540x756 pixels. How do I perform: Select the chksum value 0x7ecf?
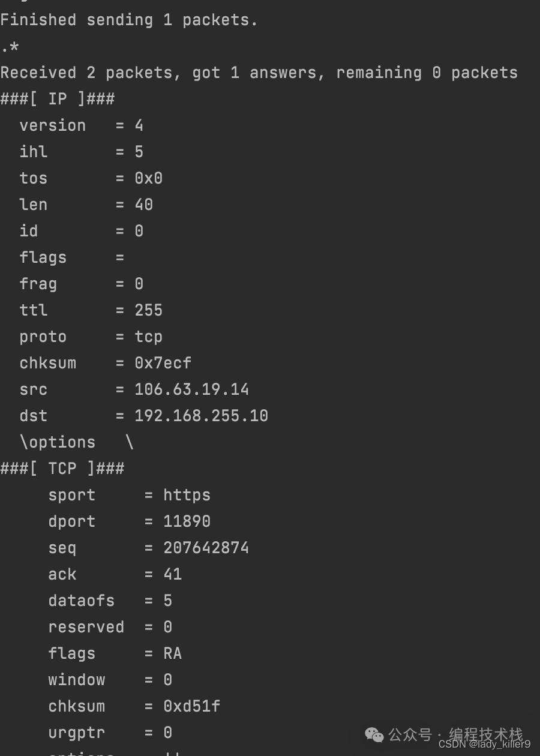click(x=163, y=363)
